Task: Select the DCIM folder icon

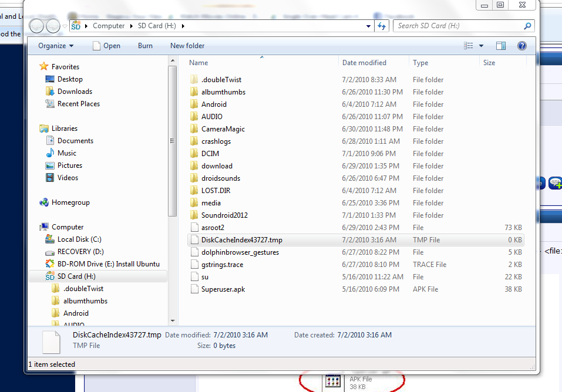Action: pos(194,153)
